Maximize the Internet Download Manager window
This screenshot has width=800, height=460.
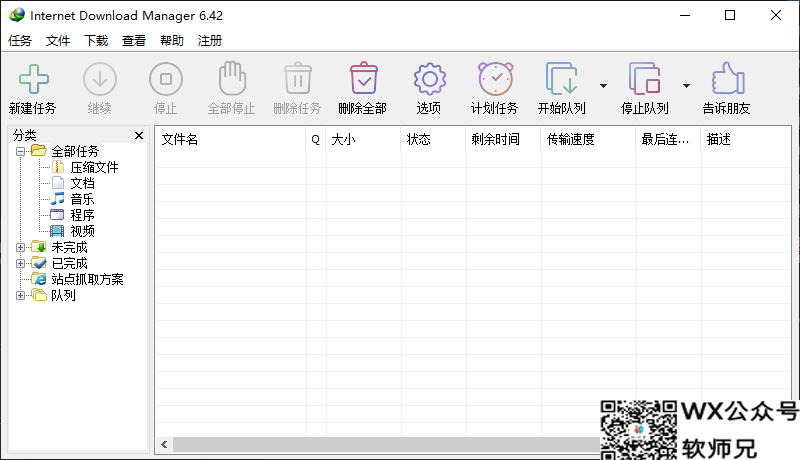coord(730,15)
